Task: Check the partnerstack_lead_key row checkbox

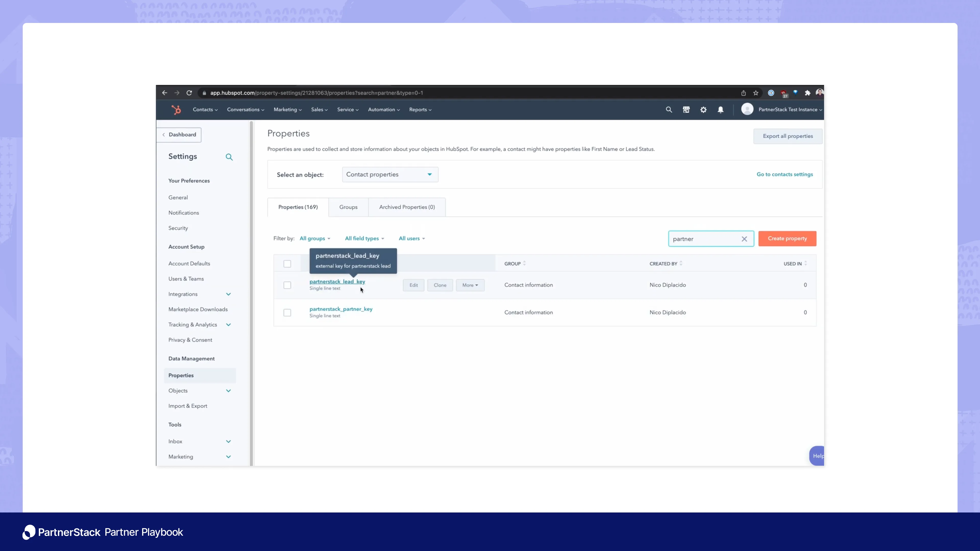Action: 287,285
